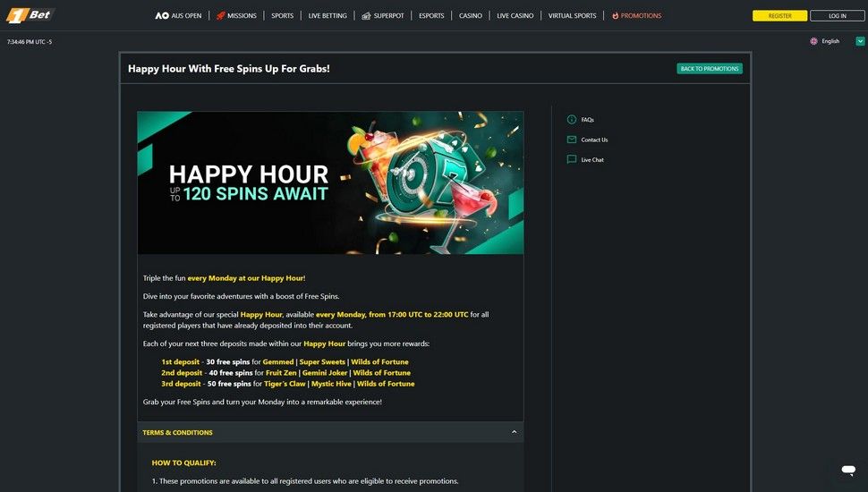Click the yellow Register button
The height and width of the screenshot is (492, 868).
779,15
